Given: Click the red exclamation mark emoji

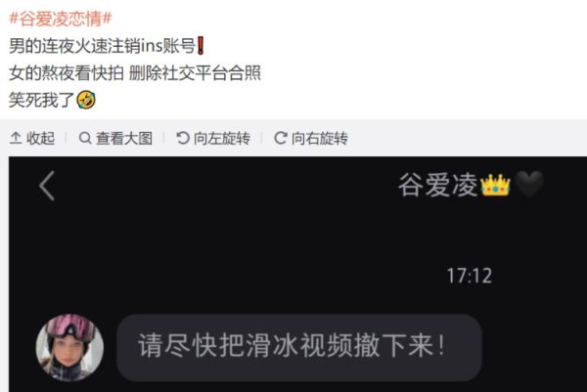Looking at the screenshot, I should click(201, 46).
